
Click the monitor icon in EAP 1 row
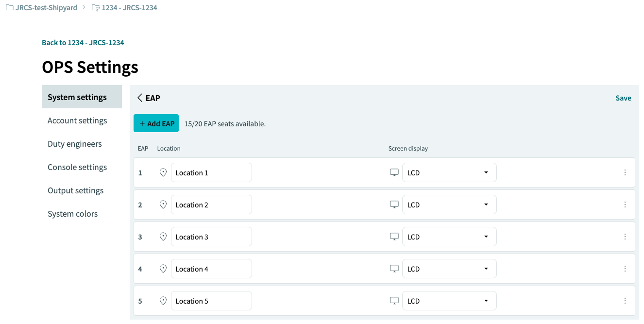[394, 172]
